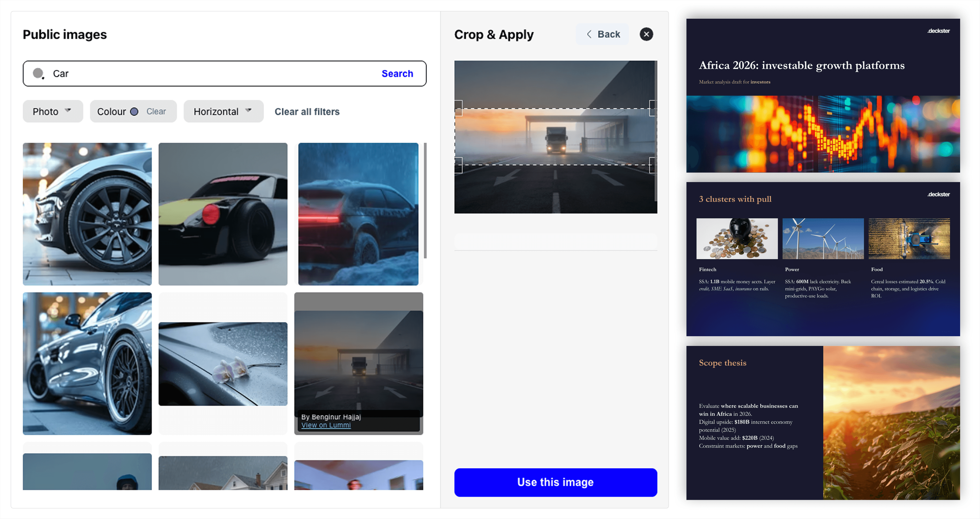The height and width of the screenshot is (519, 980).
Task: Clear the Colour filter
Action: point(156,111)
